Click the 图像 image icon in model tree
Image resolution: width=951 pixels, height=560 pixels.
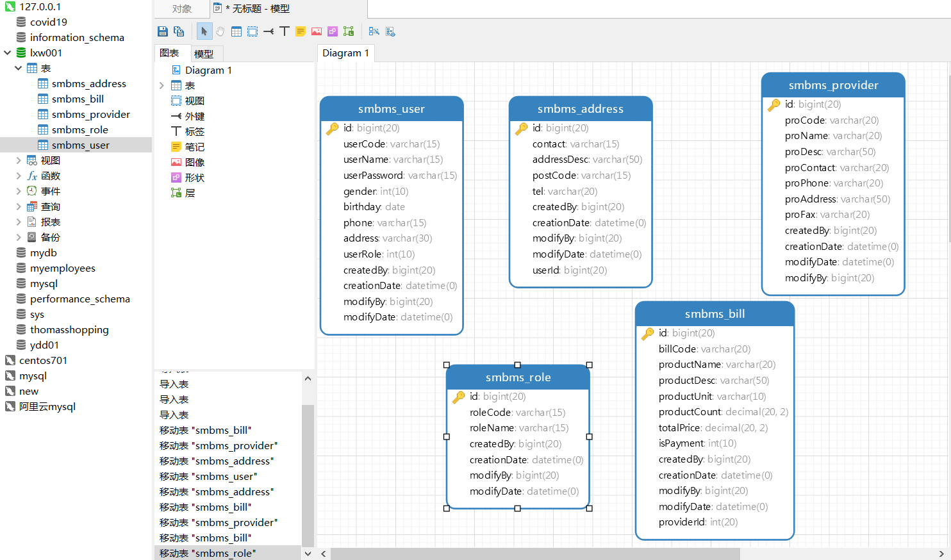click(176, 162)
